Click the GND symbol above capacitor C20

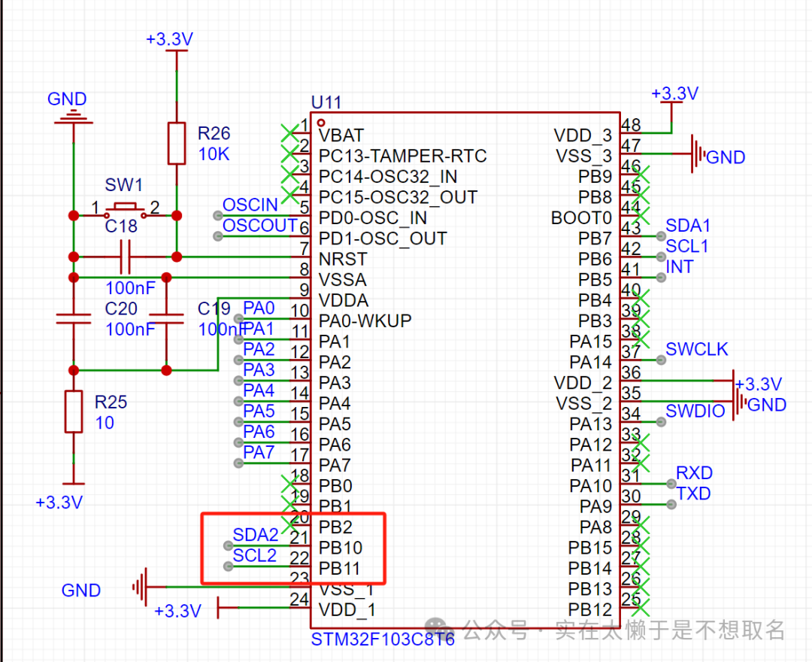tap(72, 117)
